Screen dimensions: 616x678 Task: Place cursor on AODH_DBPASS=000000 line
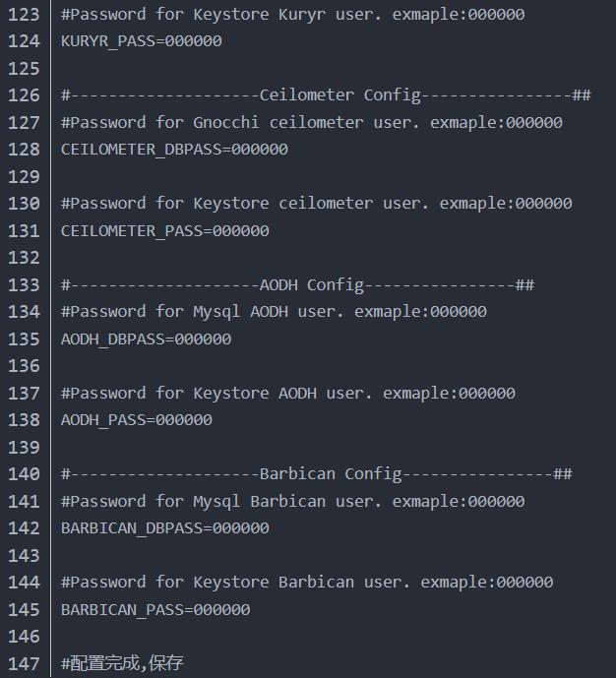pyautogui.click(x=146, y=339)
